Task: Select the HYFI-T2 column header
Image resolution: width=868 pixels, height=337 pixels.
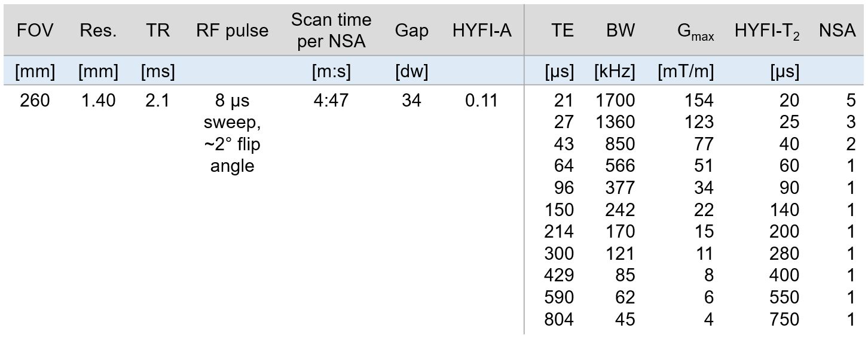Action: point(767,32)
